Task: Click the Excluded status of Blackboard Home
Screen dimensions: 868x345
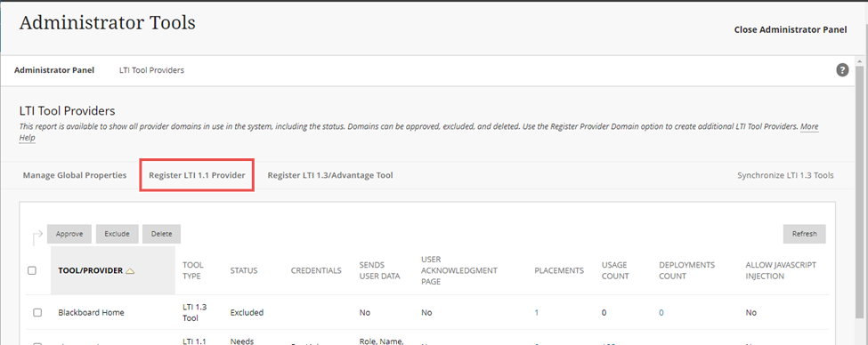Action: (247, 312)
